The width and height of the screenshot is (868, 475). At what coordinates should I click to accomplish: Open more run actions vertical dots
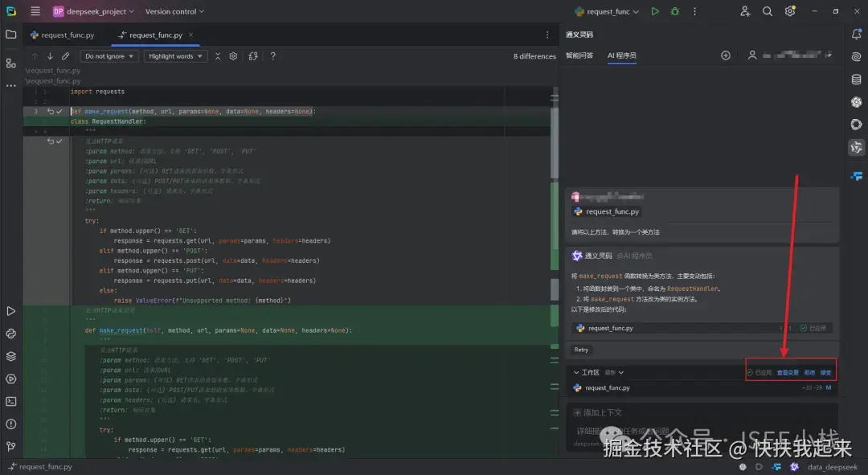click(694, 11)
